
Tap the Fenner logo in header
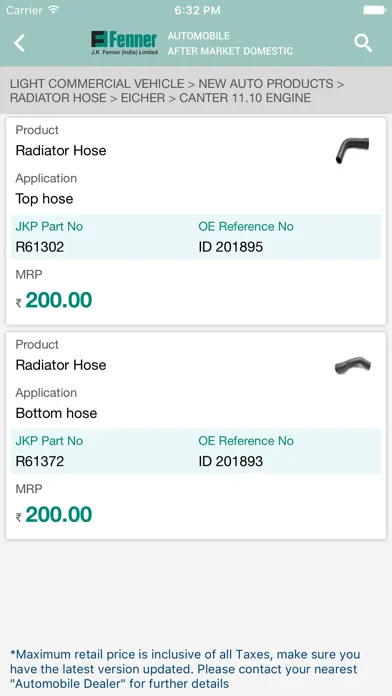[x=124, y=43]
